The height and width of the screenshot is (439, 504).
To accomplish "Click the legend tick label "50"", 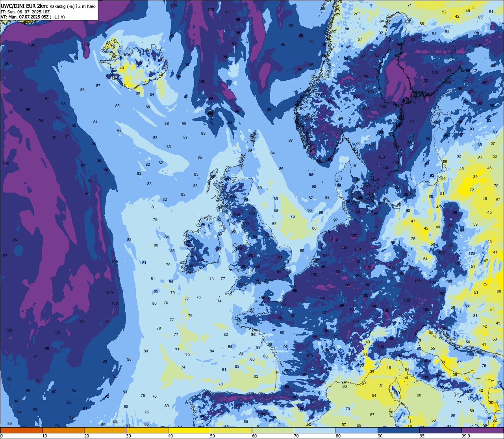I will pyautogui.click(x=212, y=436).
